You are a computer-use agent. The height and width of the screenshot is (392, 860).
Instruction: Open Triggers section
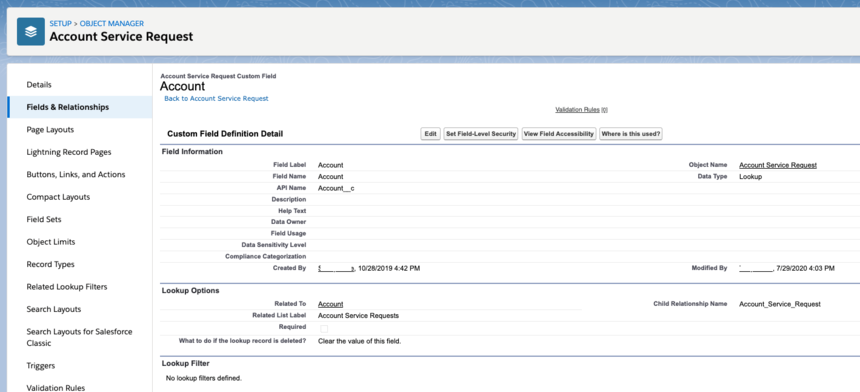[x=41, y=366]
